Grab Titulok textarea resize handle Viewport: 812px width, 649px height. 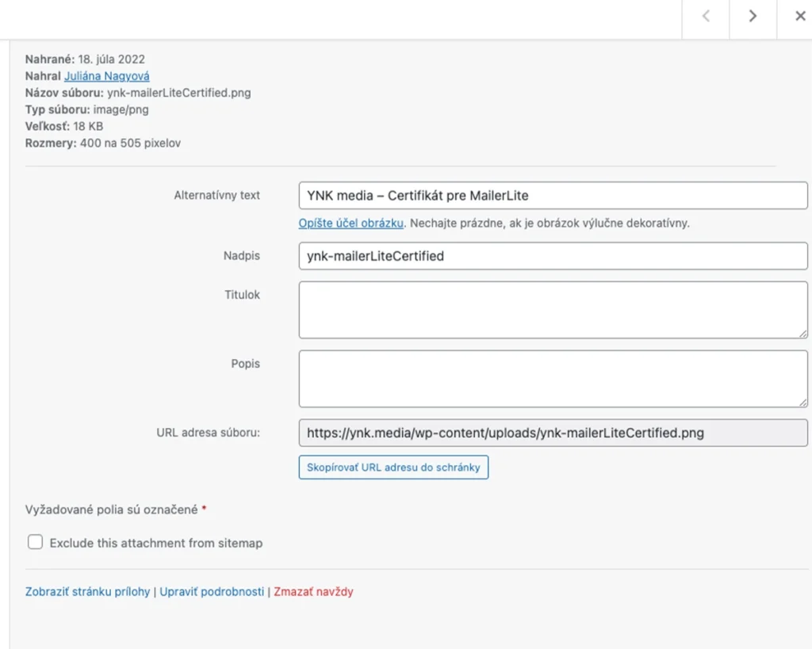click(802, 334)
